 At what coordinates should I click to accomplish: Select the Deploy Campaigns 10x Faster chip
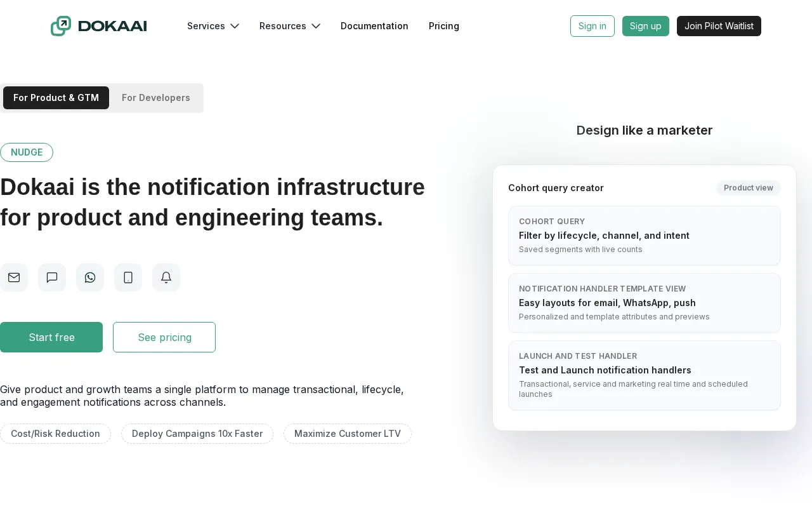197,434
